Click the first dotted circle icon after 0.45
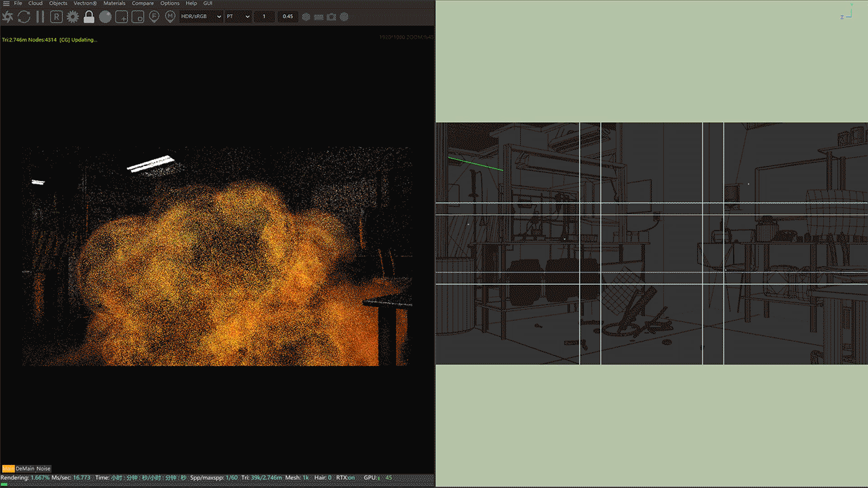This screenshot has width=868, height=488. pyautogui.click(x=306, y=16)
